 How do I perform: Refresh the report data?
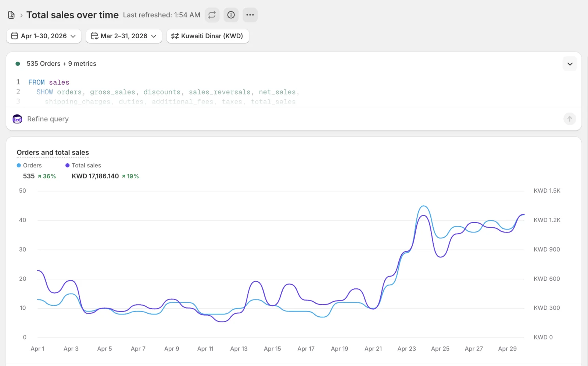tap(212, 15)
